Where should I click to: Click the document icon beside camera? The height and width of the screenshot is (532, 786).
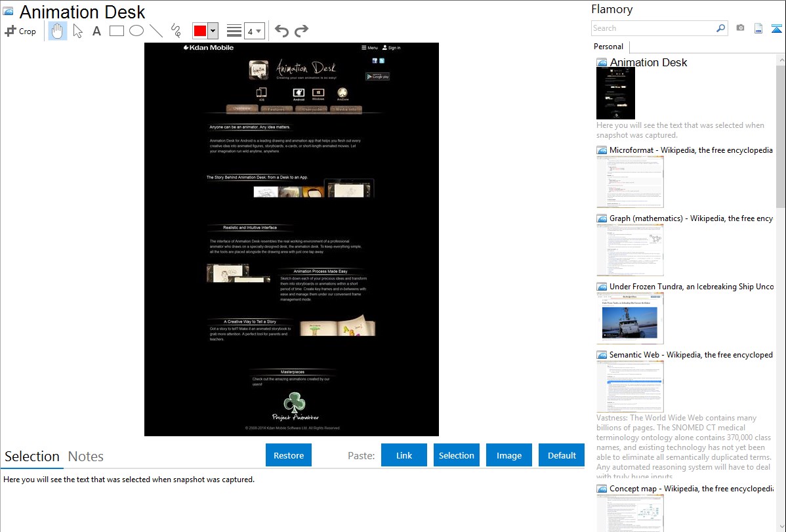[758, 28]
